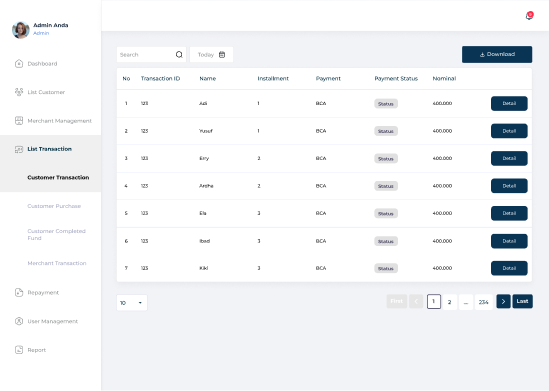Click the Download button

point(497,55)
